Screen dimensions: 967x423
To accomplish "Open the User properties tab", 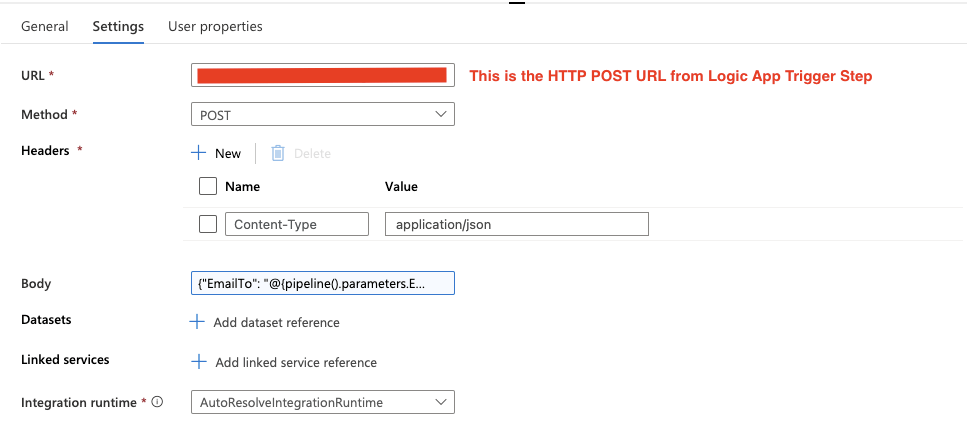I will (x=215, y=26).
